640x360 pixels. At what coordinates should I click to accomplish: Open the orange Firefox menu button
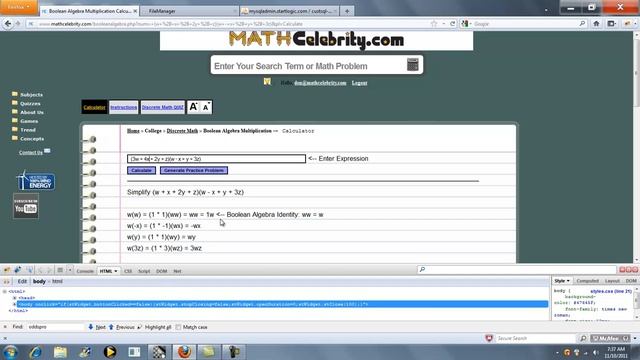pyautogui.click(x=19, y=7)
